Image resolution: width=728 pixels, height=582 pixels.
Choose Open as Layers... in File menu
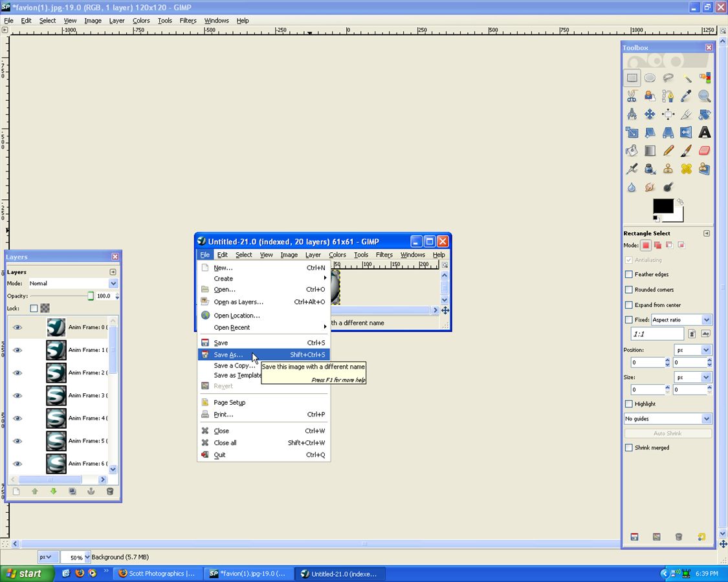(264, 302)
